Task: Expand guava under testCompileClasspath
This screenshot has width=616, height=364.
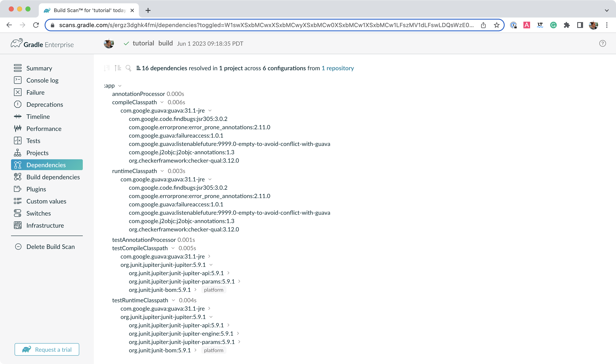Action: click(209, 256)
